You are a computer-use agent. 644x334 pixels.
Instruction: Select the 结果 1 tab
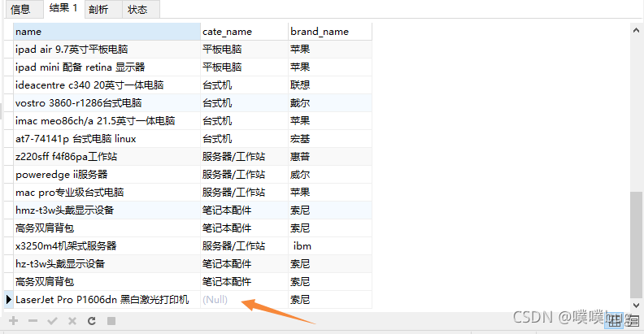click(x=63, y=9)
